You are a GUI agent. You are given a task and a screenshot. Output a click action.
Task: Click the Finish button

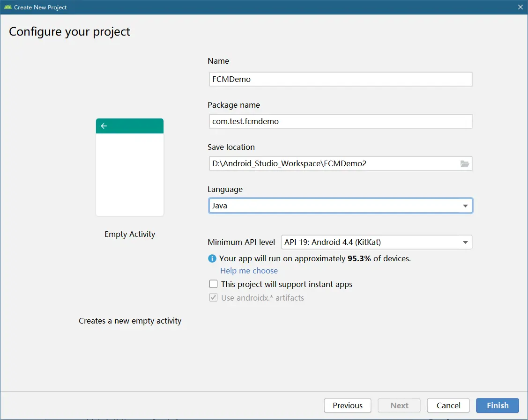[497, 405]
